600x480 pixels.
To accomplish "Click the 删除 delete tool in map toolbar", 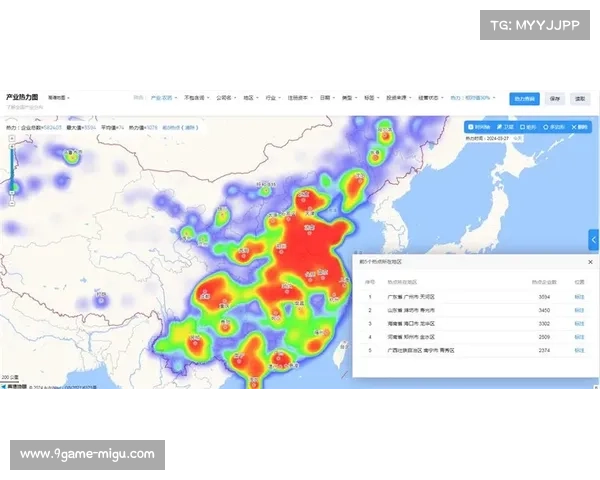I will tap(579, 127).
